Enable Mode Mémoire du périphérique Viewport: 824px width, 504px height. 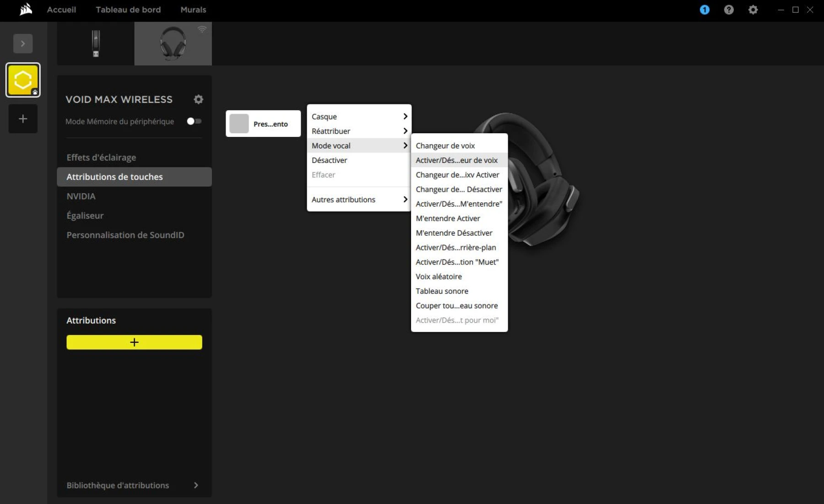pos(194,121)
